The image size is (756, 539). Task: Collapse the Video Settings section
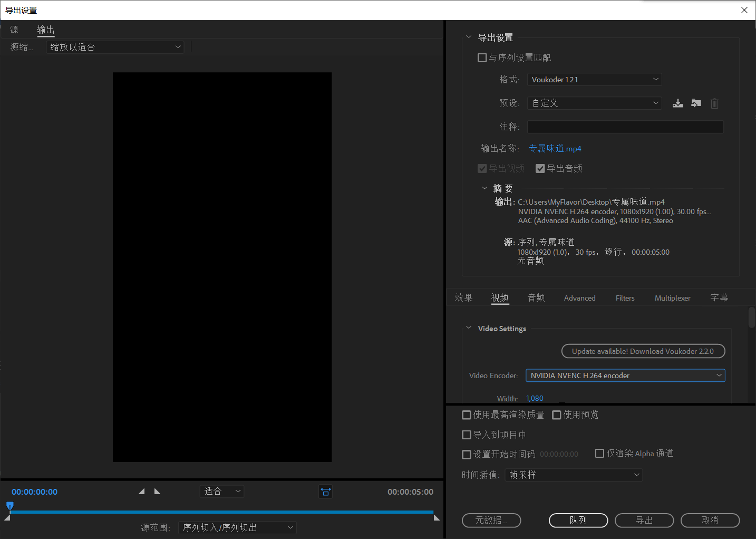click(469, 328)
